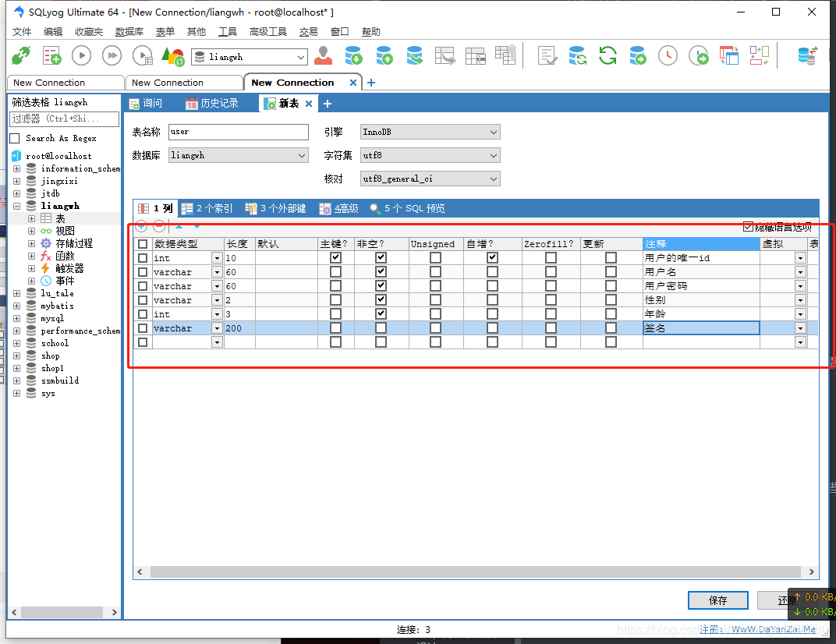The width and height of the screenshot is (836, 644).
Task: Add a new query tab with plus
Action: (x=328, y=104)
